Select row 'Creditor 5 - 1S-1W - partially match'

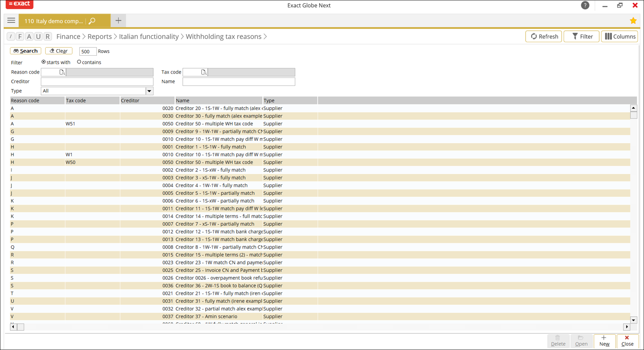[320, 193]
